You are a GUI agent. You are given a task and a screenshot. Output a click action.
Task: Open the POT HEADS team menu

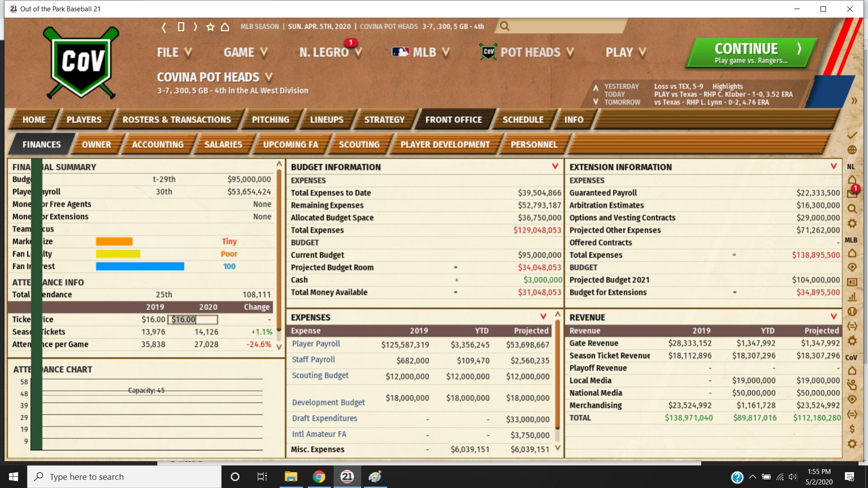[x=526, y=52]
